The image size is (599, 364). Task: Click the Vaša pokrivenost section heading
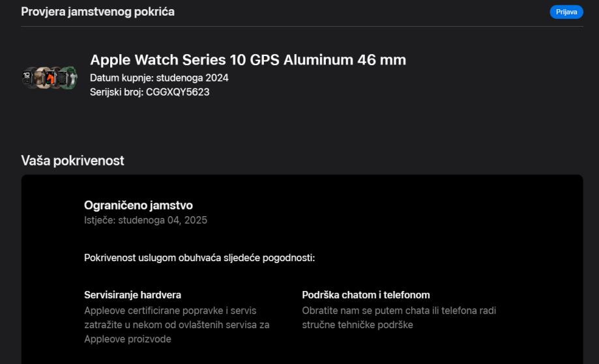pos(72,160)
